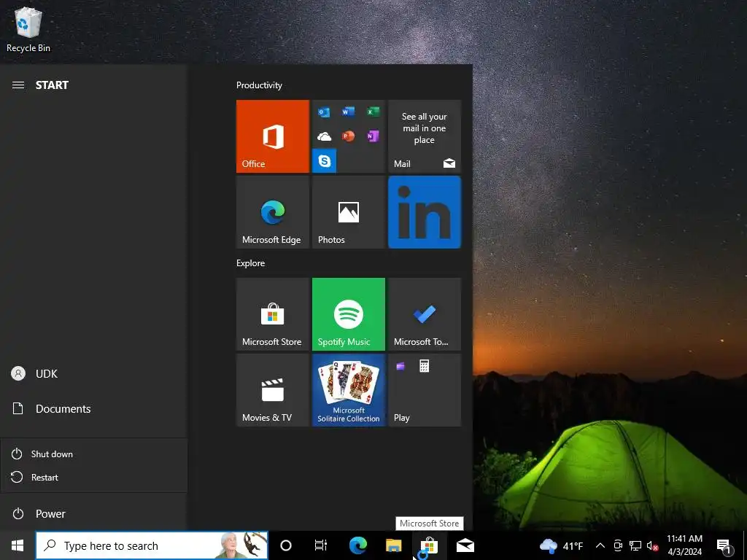Click the Productivity group header
This screenshot has width=747, height=560.
pos(259,85)
